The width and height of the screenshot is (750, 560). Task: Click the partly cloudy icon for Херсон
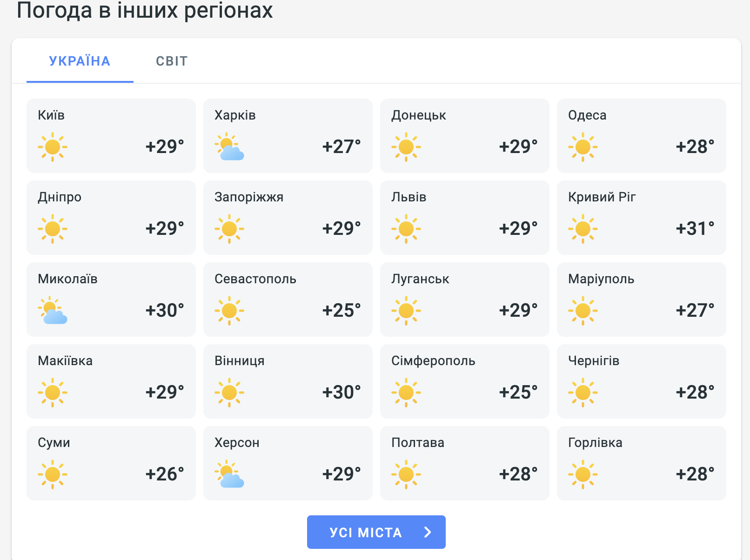(229, 474)
